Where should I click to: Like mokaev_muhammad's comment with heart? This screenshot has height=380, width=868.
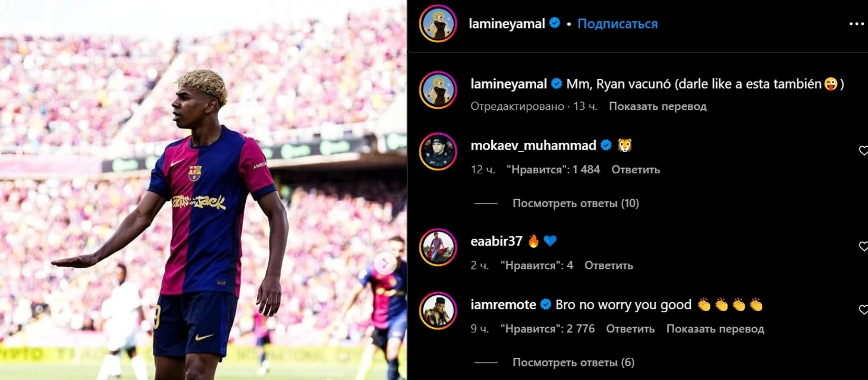click(863, 151)
